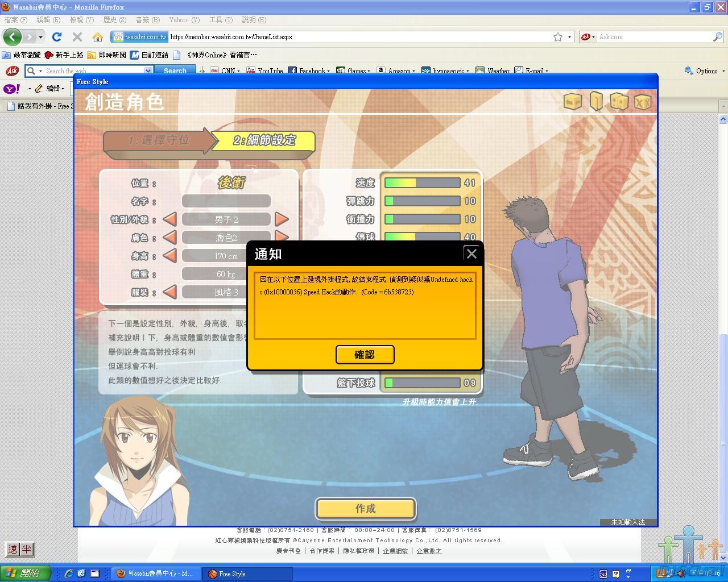Open Yahoo toolbar 編輯 dropdown

click(x=62, y=89)
